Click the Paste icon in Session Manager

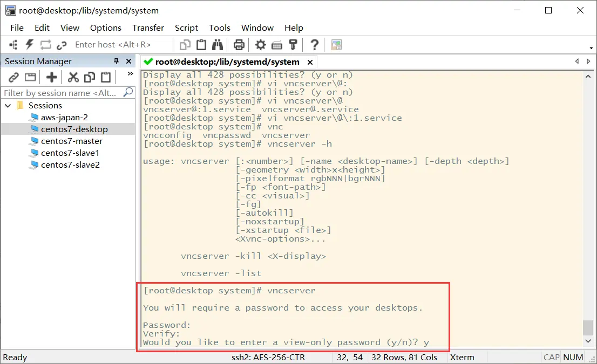[x=105, y=77]
